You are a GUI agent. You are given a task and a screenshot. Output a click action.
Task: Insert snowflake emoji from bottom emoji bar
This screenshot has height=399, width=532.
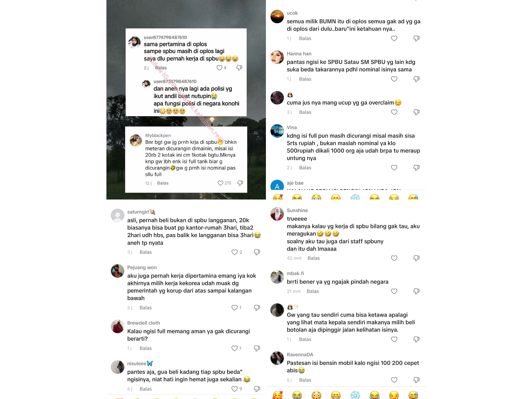355,395
